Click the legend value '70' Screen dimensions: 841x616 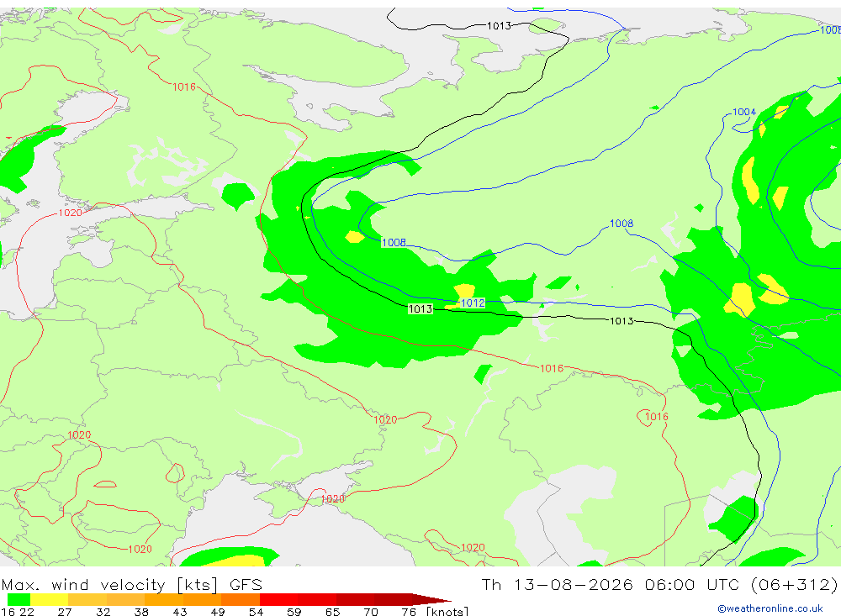point(371,612)
